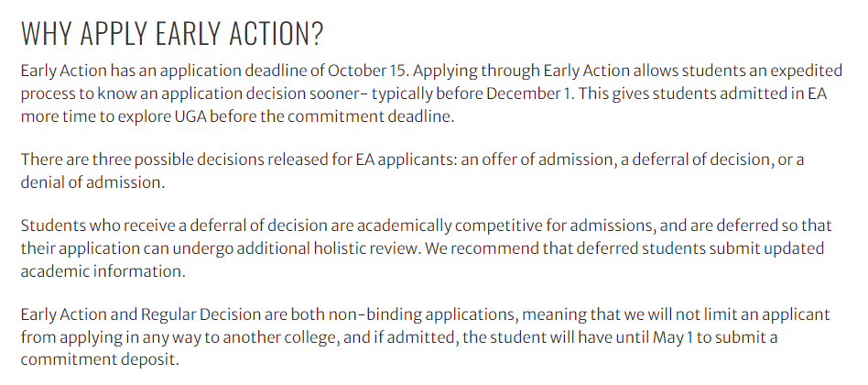Screen dimensions: 868x385
Task: Click the 'Why Apply Early Action?' heading
Action: tap(171, 33)
